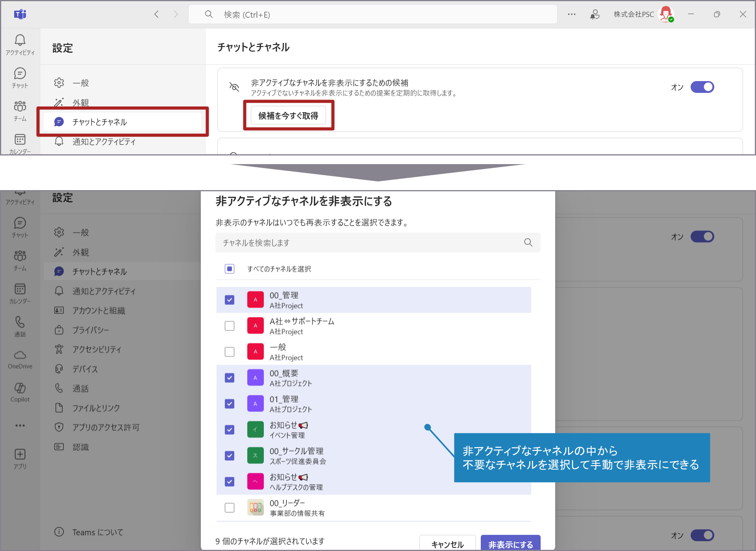The height and width of the screenshot is (551, 756).
Task: Check the A社⇔サポートチーム checkbox
Action: click(x=230, y=326)
